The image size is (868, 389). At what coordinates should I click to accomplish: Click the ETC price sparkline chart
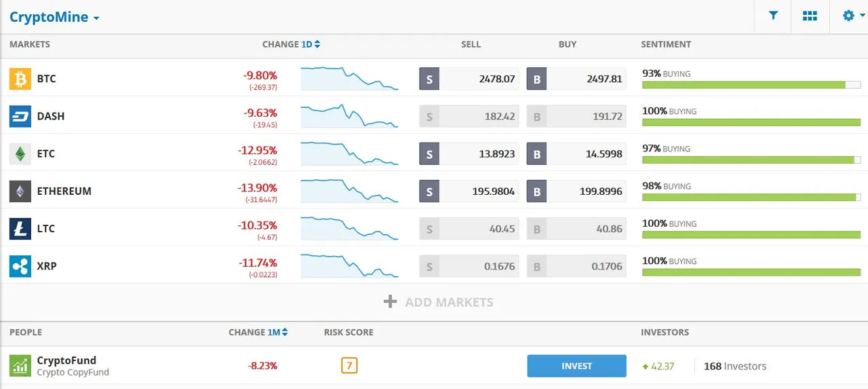pyautogui.click(x=349, y=153)
